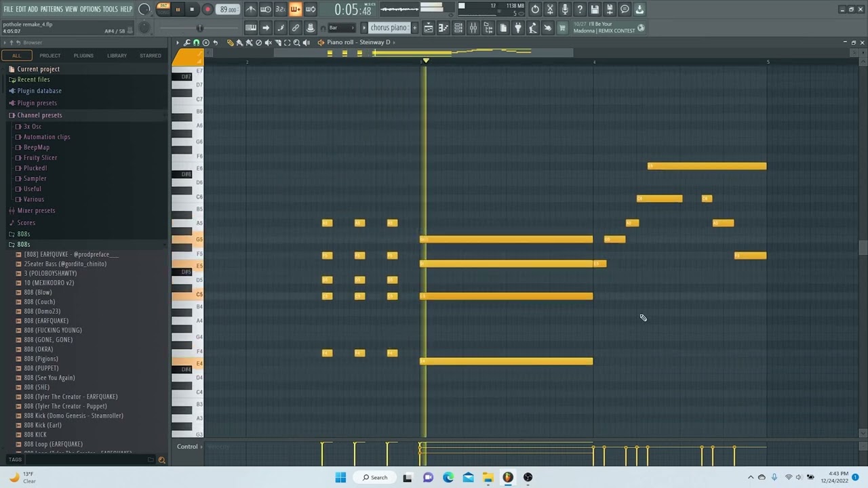The image size is (868, 488).
Task: Open the TOOLS menu
Action: (x=111, y=9)
